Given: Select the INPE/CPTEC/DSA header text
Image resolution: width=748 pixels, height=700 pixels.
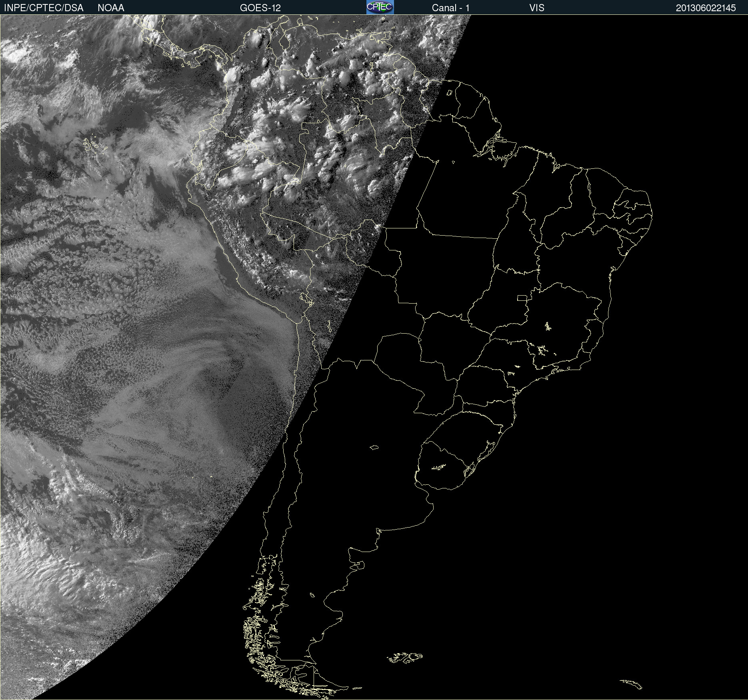Looking at the screenshot, I should coord(44,8).
